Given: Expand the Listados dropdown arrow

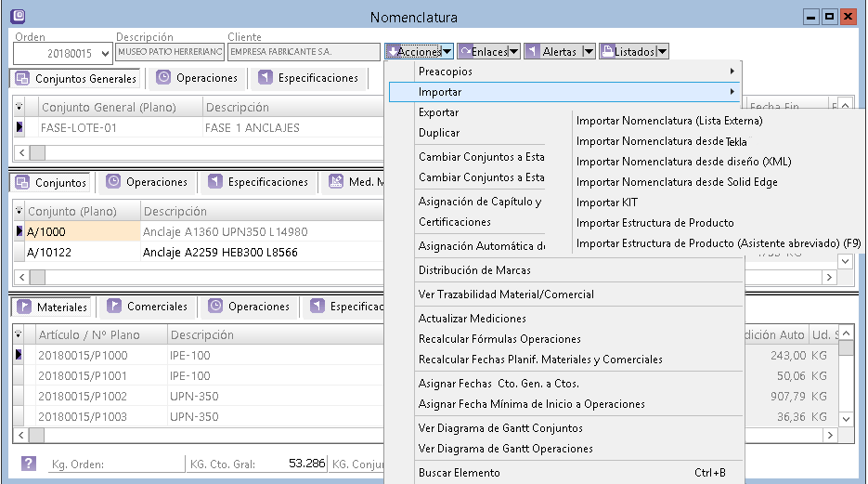Looking at the screenshot, I should 662,52.
